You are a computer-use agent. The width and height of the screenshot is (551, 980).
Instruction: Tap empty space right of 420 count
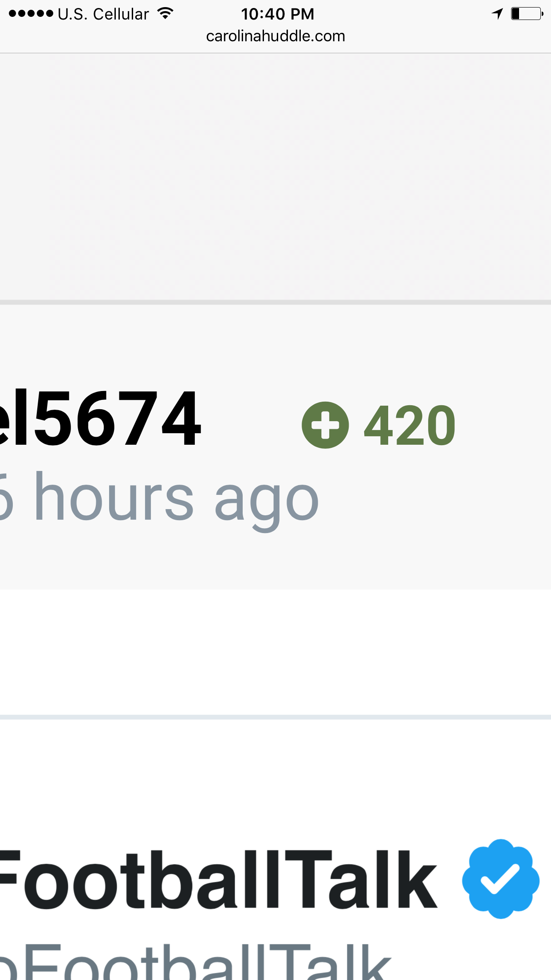(504, 425)
